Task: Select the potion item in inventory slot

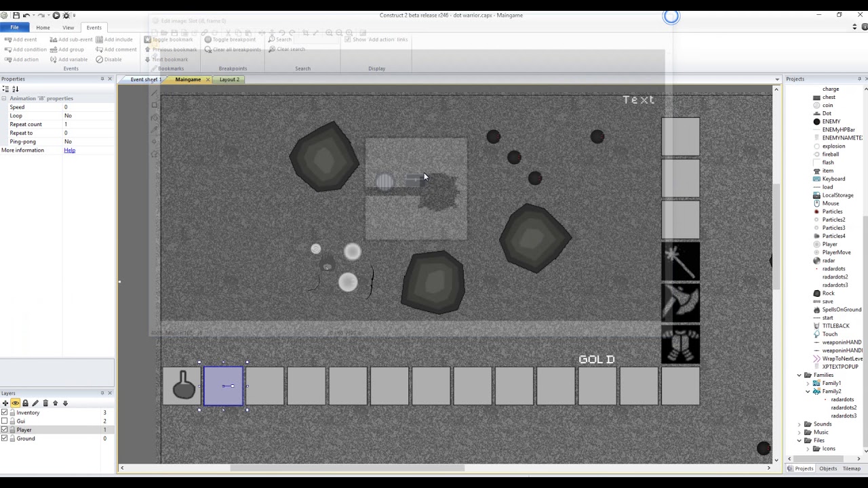Action: 182,386
